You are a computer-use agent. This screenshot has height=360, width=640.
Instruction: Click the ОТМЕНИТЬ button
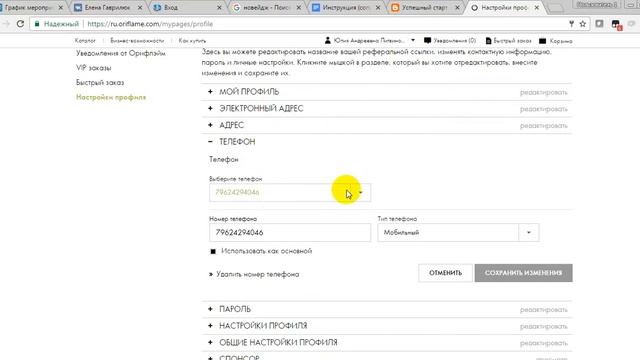click(445, 273)
